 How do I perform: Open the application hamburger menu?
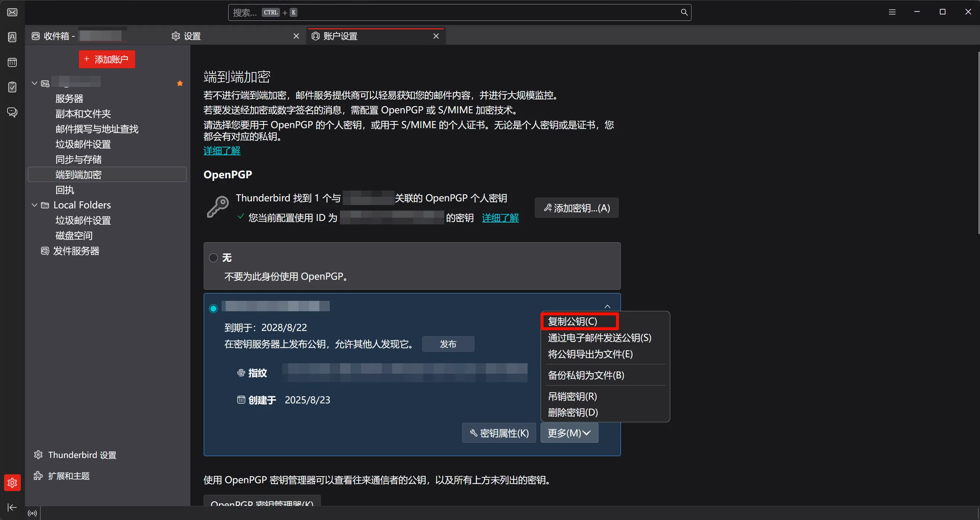coord(892,12)
